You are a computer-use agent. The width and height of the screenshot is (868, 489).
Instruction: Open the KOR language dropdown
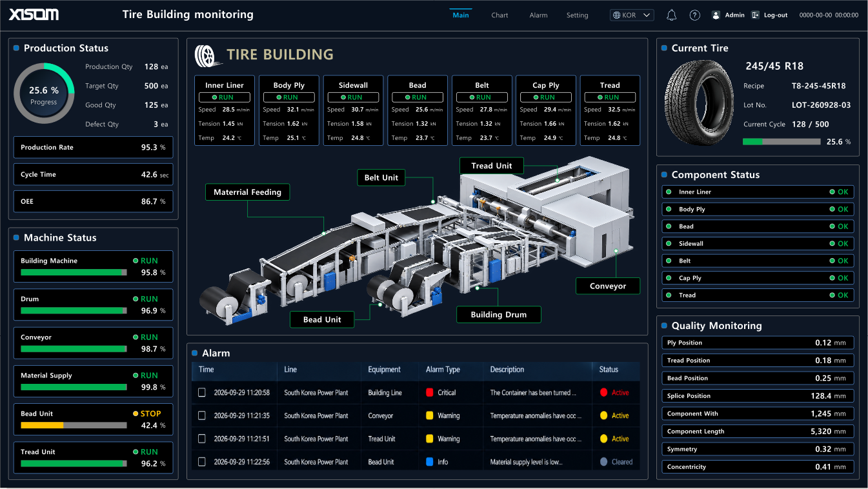[632, 15]
